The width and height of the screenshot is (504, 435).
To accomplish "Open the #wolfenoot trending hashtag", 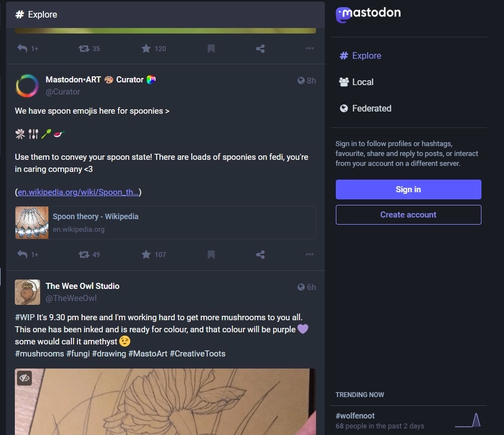I will (x=355, y=416).
